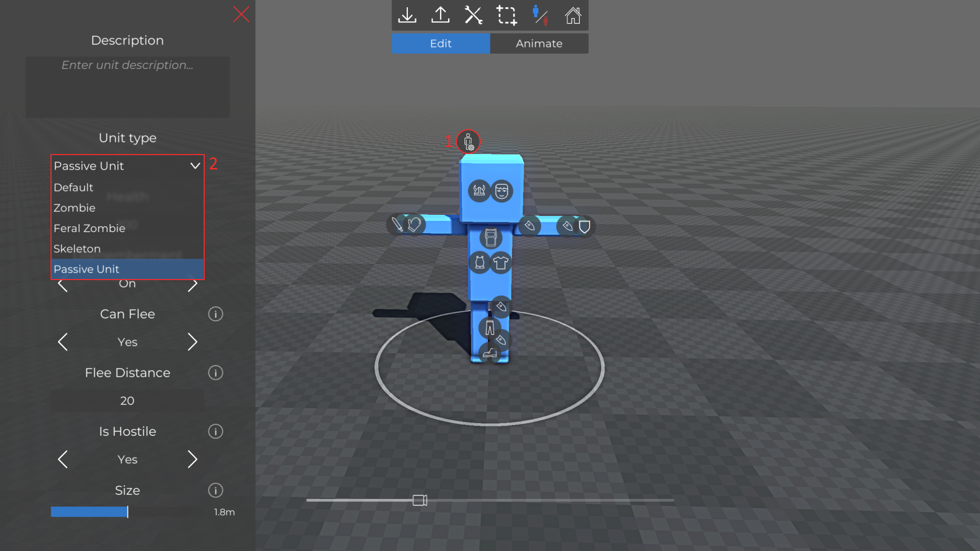Click the home icon in top toolbar
Image resolution: width=980 pixels, height=551 pixels.
click(573, 15)
